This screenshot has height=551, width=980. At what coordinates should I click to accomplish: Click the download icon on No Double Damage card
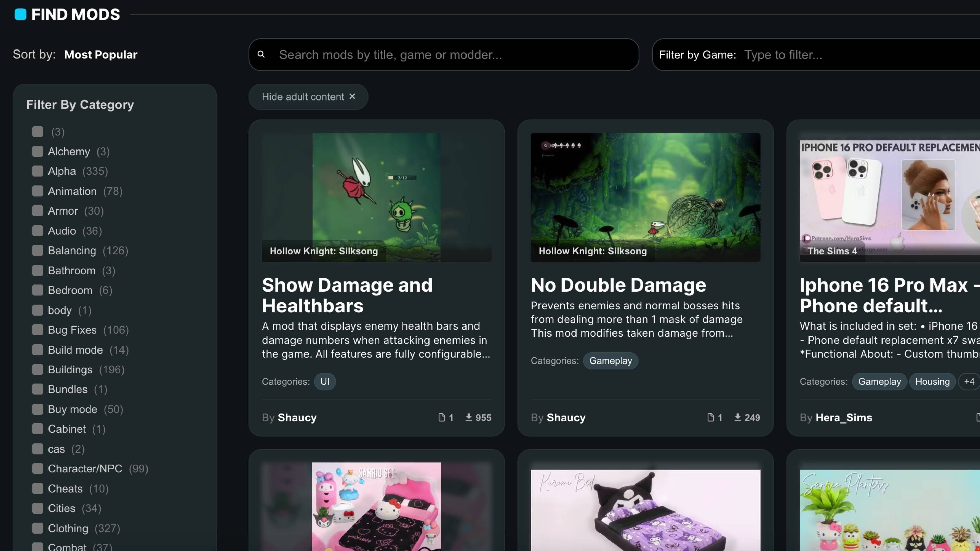click(x=738, y=417)
